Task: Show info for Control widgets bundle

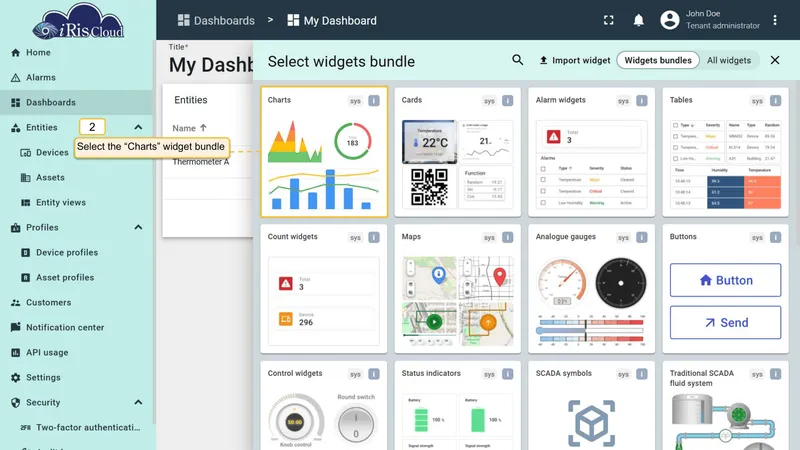Action: (374, 374)
